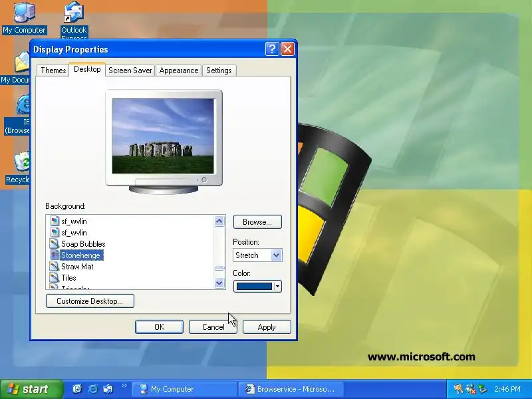
Task: Switch to the Desktop tab
Action: 87,69
